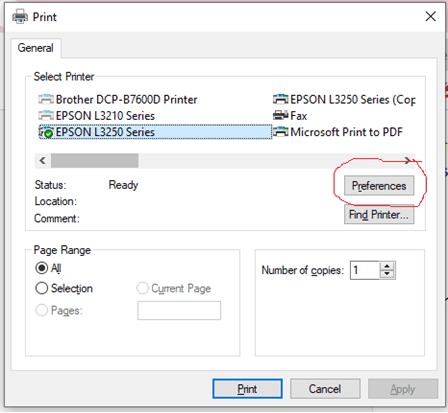
Task: Open printer Preferences
Action: [379, 186]
